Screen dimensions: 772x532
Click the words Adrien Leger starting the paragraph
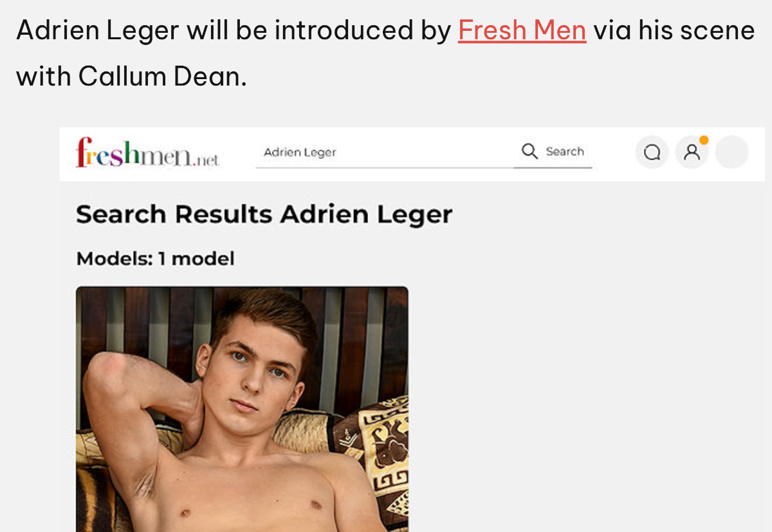pyautogui.click(x=97, y=30)
